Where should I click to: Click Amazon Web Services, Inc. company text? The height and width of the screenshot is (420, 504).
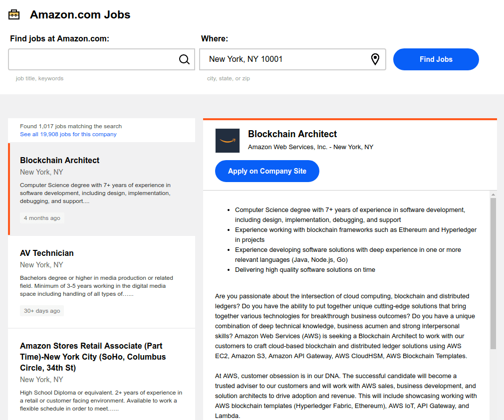287,147
